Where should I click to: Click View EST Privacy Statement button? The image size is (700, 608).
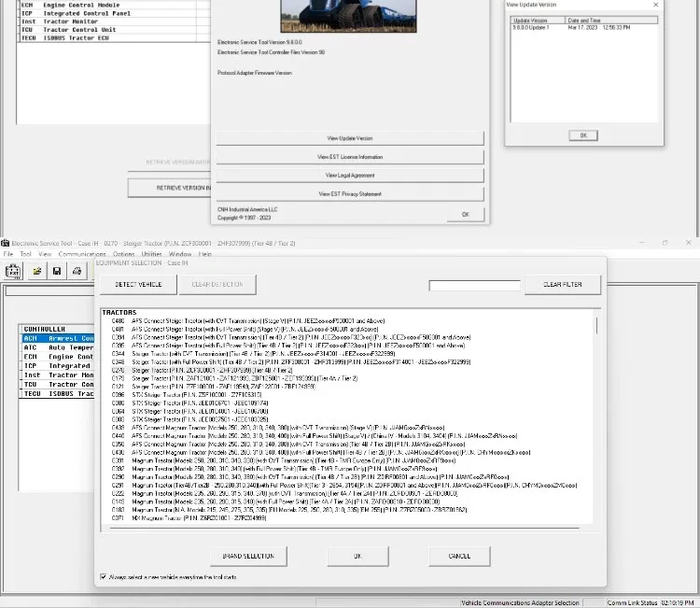[350, 194]
